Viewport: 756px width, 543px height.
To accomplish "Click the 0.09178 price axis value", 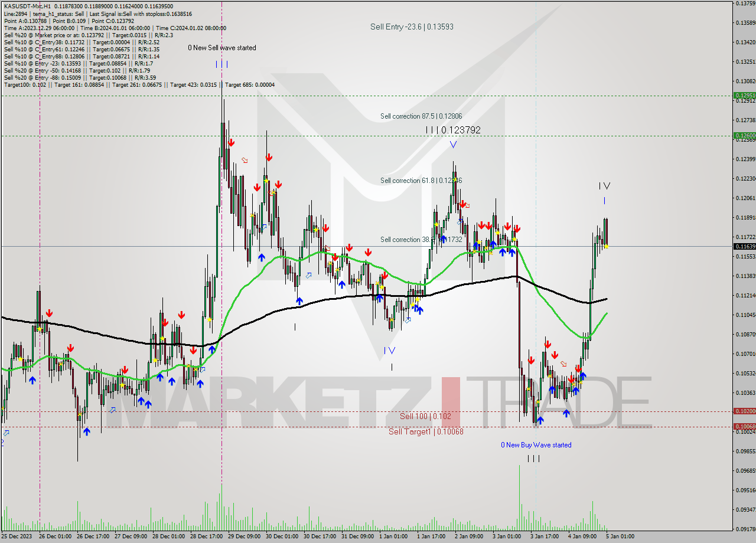I will tap(746, 529).
